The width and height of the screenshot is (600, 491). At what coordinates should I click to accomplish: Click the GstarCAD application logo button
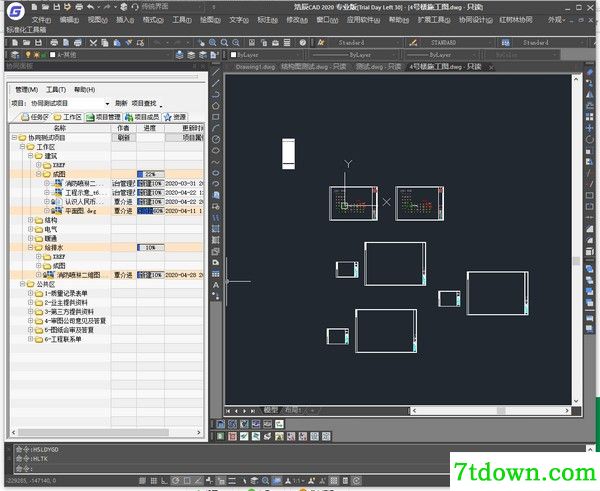15,11
